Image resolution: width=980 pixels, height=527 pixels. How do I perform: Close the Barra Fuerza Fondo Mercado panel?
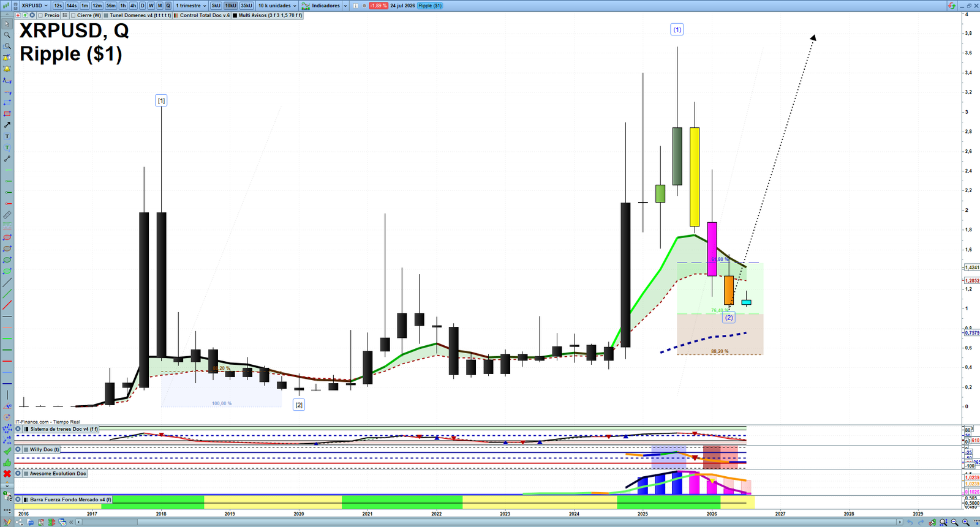click(x=18, y=499)
